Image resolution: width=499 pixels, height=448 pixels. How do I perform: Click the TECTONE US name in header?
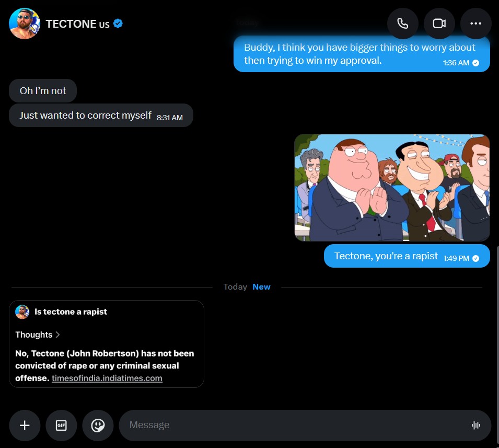[x=78, y=24]
